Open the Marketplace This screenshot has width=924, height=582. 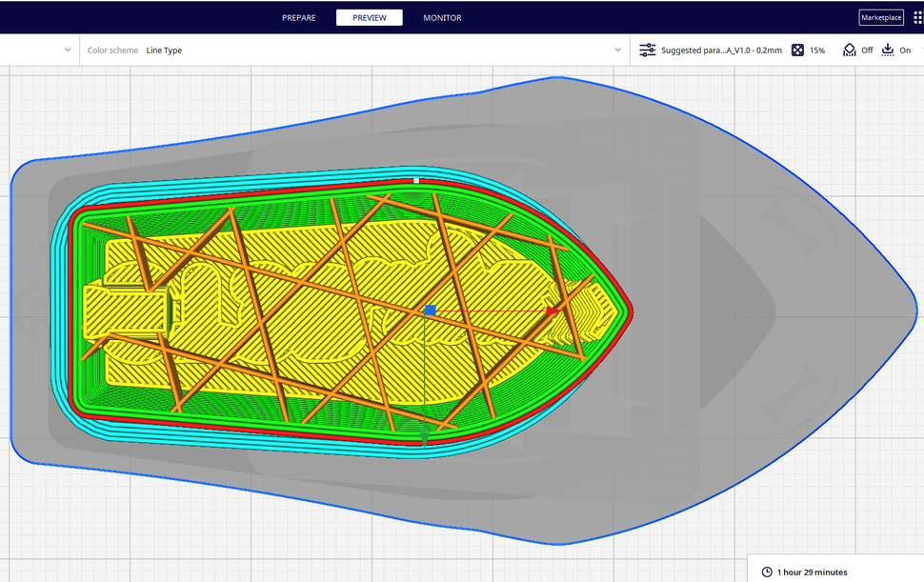(x=880, y=16)
